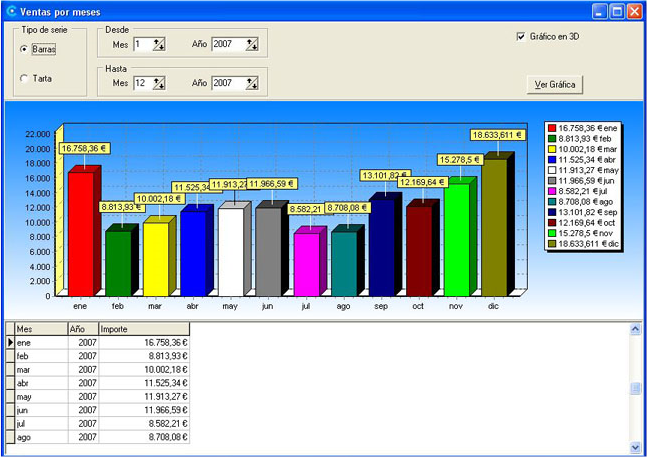Click the Importe column header
Screen dimensions: 647x457
click(x=144, y=329)
